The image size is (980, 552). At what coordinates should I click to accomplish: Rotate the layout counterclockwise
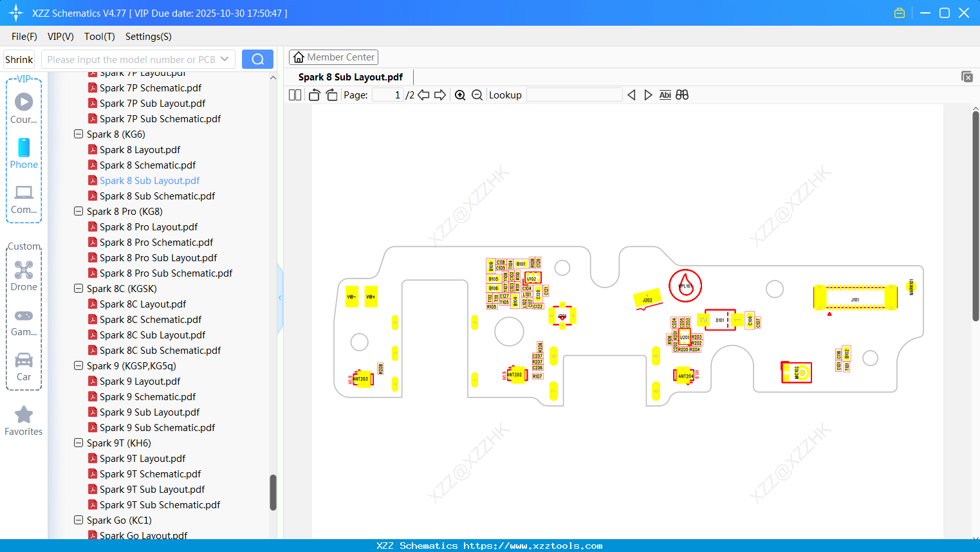[x=313, y=95]
